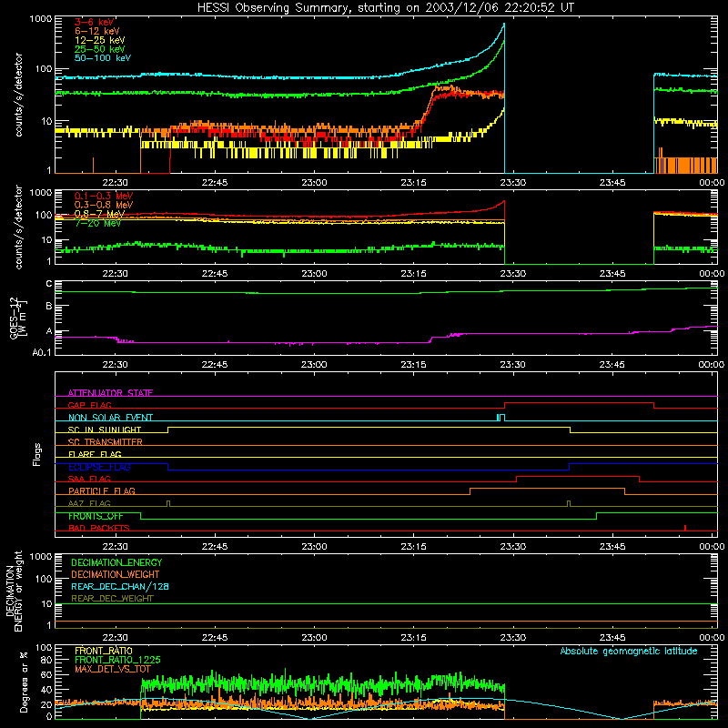This screenshot has width=728, height=728.
Task: Click the 23:30 tick under keV panel
Action: point(512,183)
